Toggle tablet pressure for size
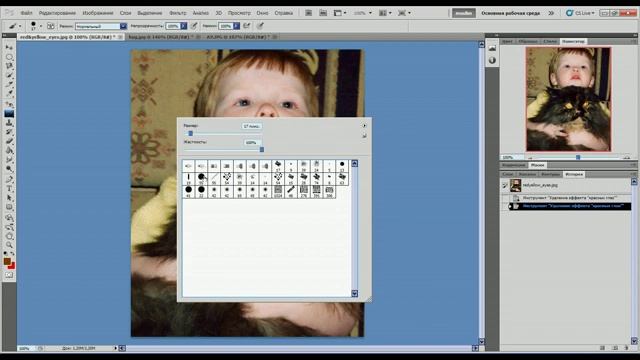The height and width of the screenshot is (360, 640). (260, 26)
